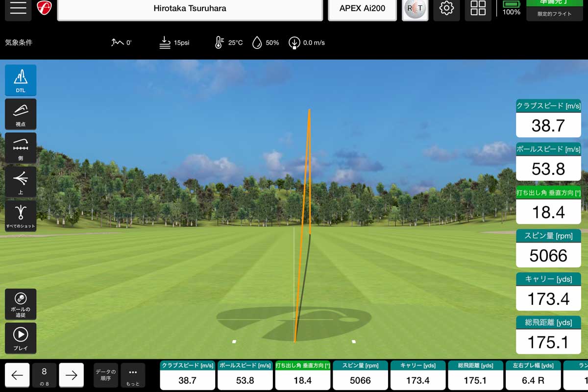Select player name Hirotaka Tsuruhara field
Screen dimensions: 588x392
[x=190, y=9]
